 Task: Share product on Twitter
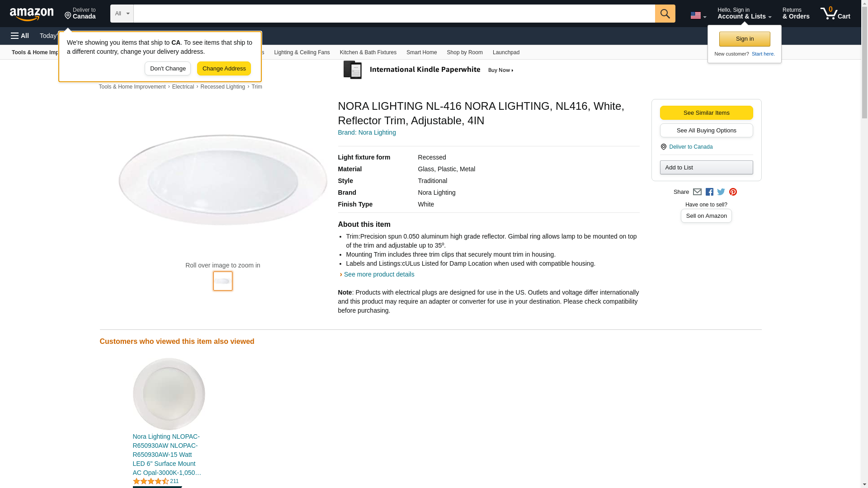tap(721, 192)
